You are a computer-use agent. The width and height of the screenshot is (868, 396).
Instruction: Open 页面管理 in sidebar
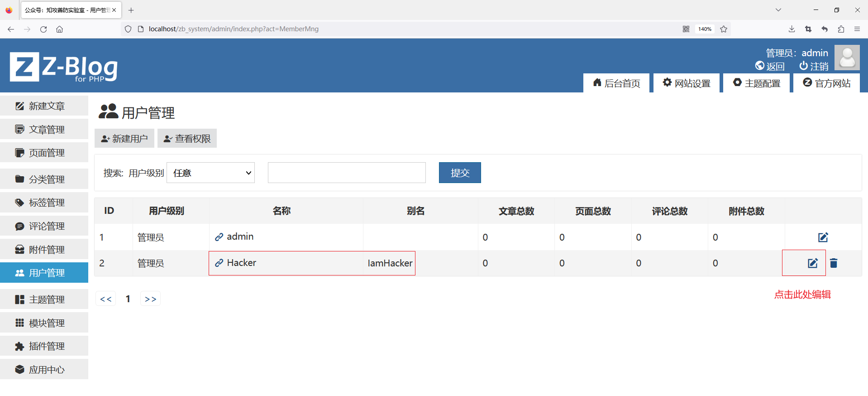click(x=44, y=153)
